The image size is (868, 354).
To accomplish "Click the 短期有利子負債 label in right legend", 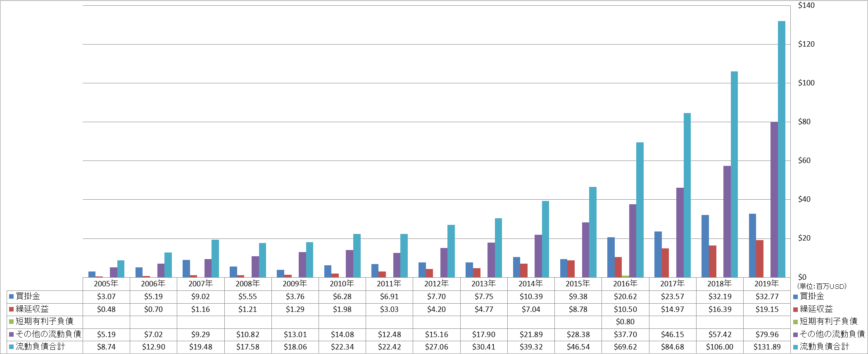I will pyautogui.click(x=828, y=321).
